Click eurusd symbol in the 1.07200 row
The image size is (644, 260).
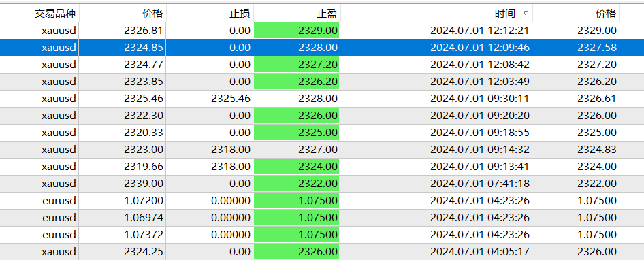pos(59,201)
